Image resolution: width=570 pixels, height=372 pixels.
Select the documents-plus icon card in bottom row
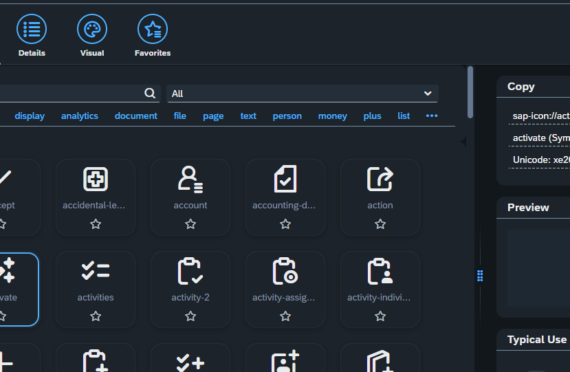pyautogui.click(x=380, y=358)
